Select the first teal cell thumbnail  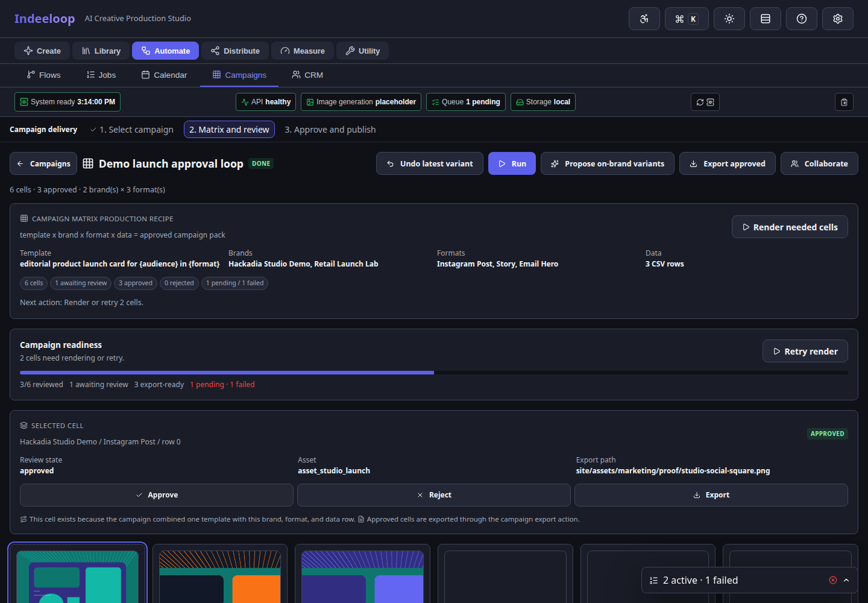[77, 576]
